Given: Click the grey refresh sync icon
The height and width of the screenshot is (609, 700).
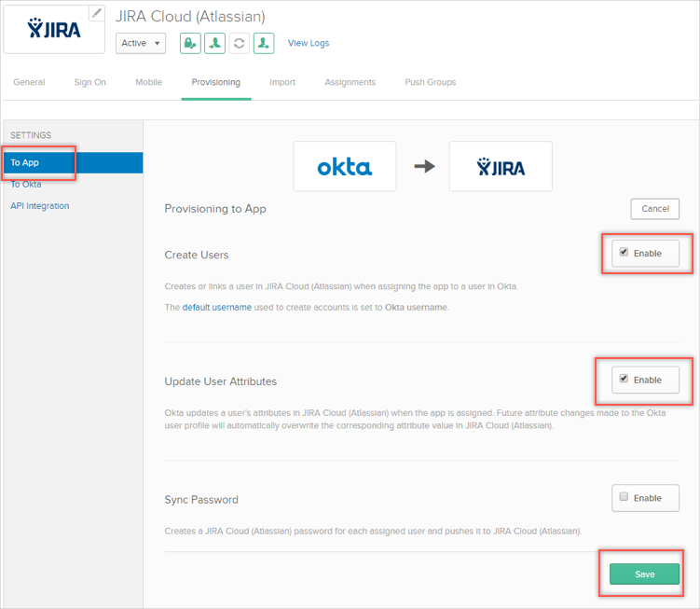Looking at the screenshot, I should click(240, 43).
